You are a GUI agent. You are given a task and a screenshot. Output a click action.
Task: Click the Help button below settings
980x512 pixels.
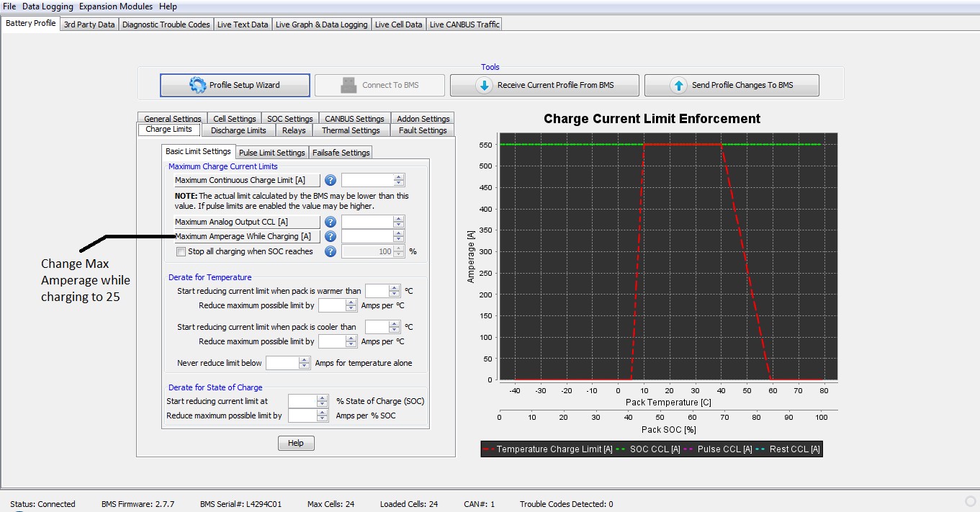[x=295, y=443]
